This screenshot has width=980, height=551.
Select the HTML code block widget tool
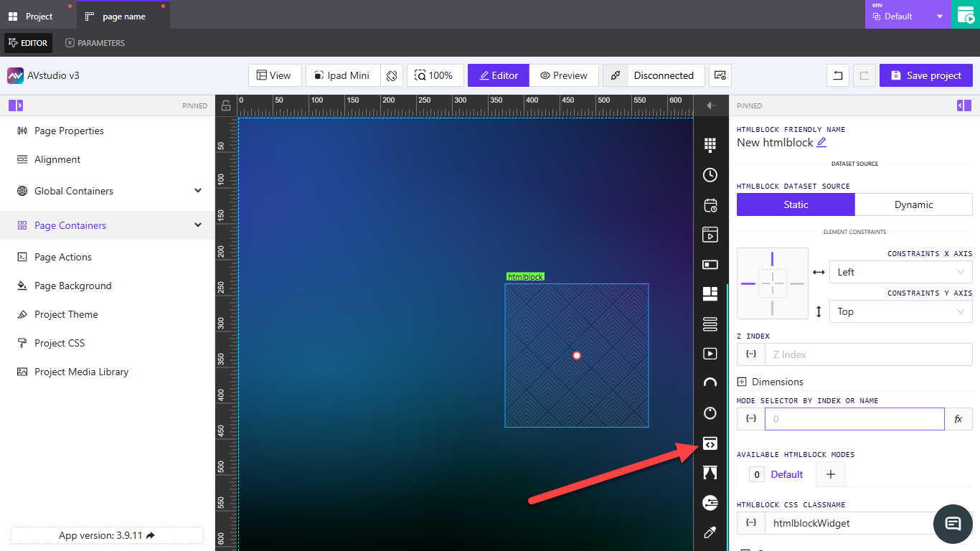click(710, 443)
